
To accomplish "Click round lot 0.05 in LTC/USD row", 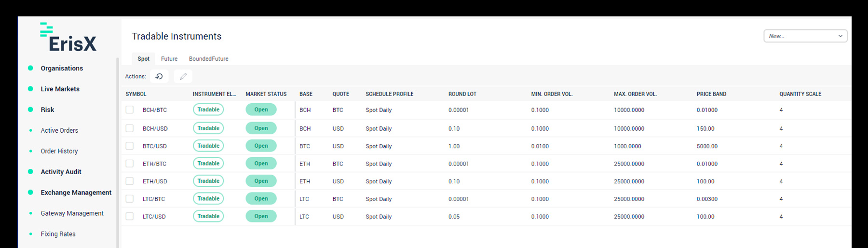I will click(454, 217).
